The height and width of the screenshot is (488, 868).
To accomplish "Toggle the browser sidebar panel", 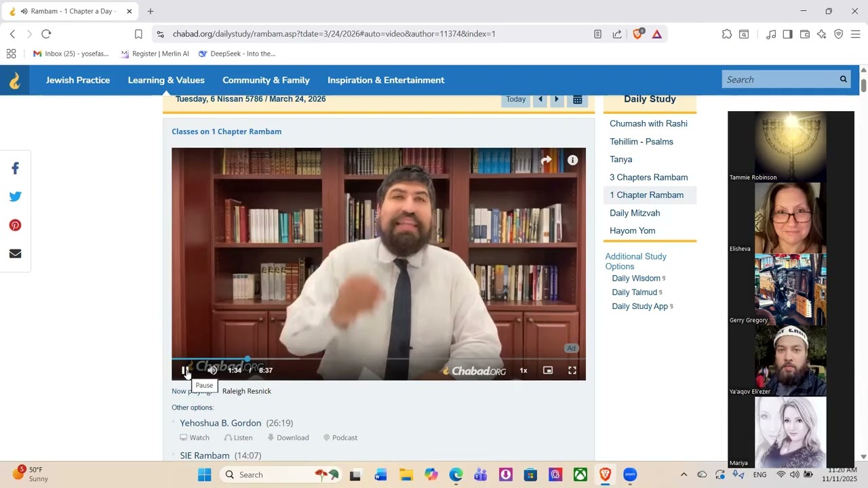I will pos(787,34).
